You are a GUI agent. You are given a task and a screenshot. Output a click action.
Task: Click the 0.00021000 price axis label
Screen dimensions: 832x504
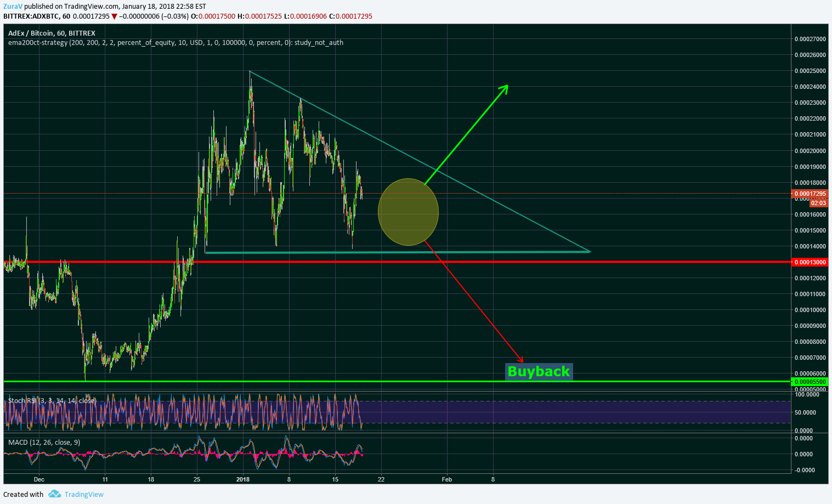[x=810, y=134]
